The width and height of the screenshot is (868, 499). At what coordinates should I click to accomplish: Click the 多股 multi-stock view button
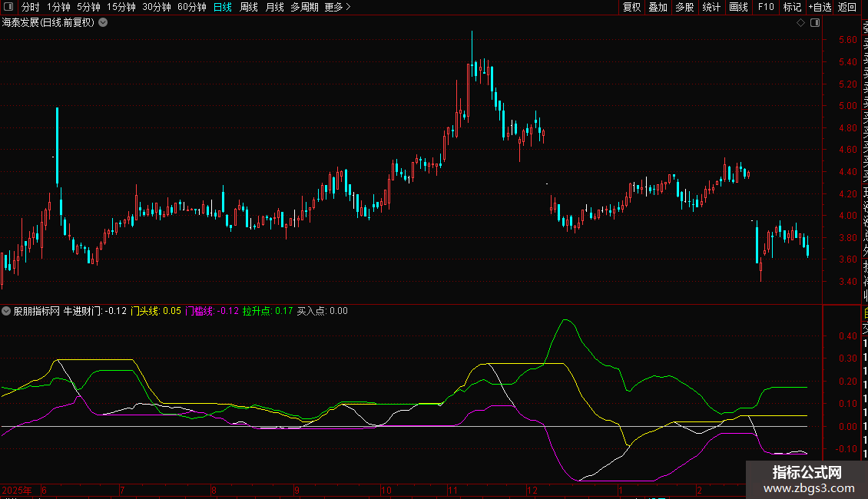click(x=684, y=8)
